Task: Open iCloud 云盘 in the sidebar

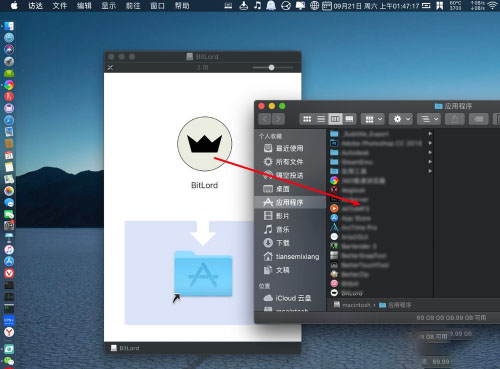Action: (289, 298)
